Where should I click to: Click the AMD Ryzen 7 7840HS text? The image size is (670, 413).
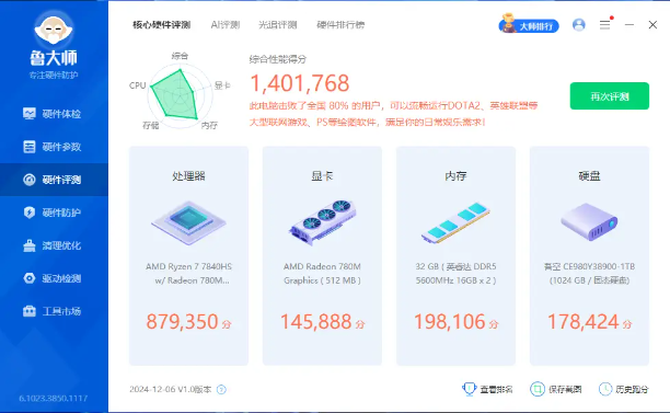click(x=188, y=273)
